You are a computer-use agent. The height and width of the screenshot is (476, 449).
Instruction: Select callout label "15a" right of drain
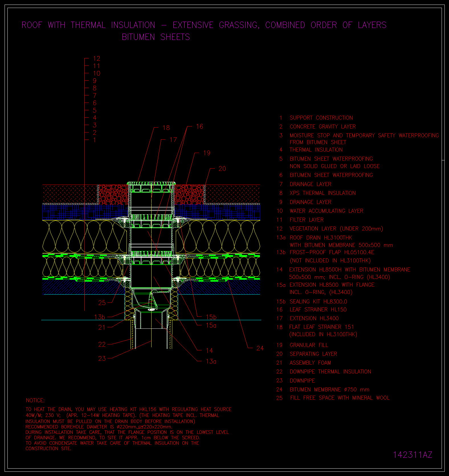211,325
